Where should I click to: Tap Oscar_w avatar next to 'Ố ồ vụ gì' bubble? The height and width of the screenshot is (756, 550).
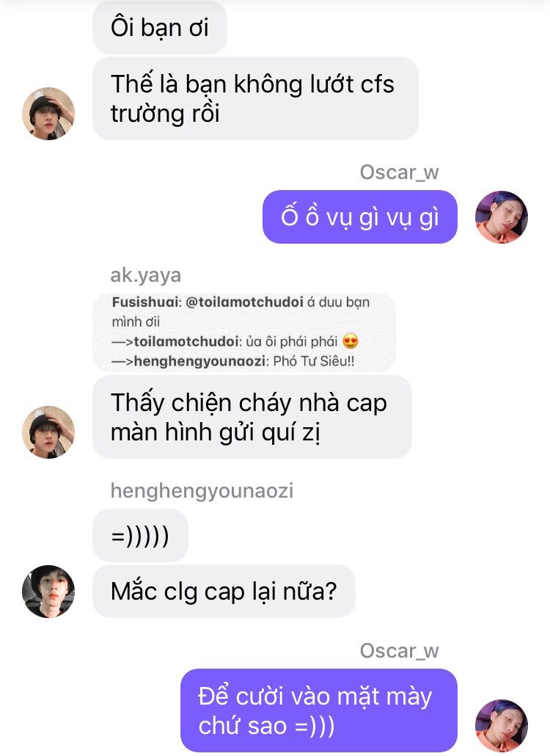pyautogui.click(x=502, y=217)
